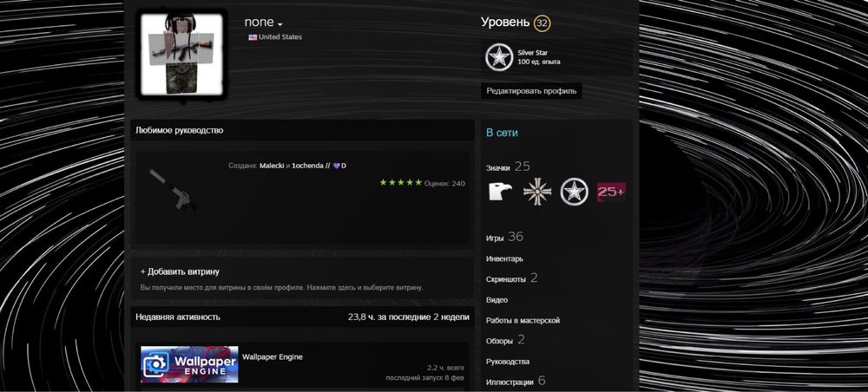This screenshot has height=392, width=868.
Task: Click the Добавить витрину showcase button
Action: pyautogui.click(x=180, y=271)
